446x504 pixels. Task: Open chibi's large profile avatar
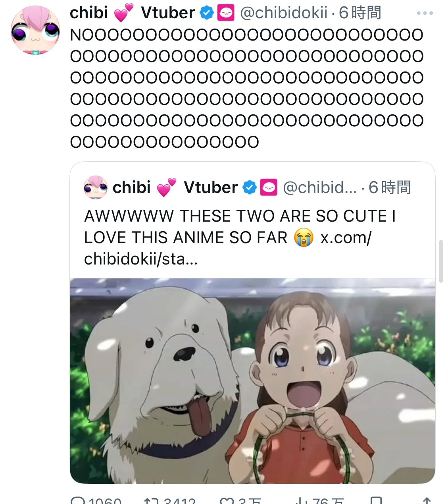tap(35, 30)
